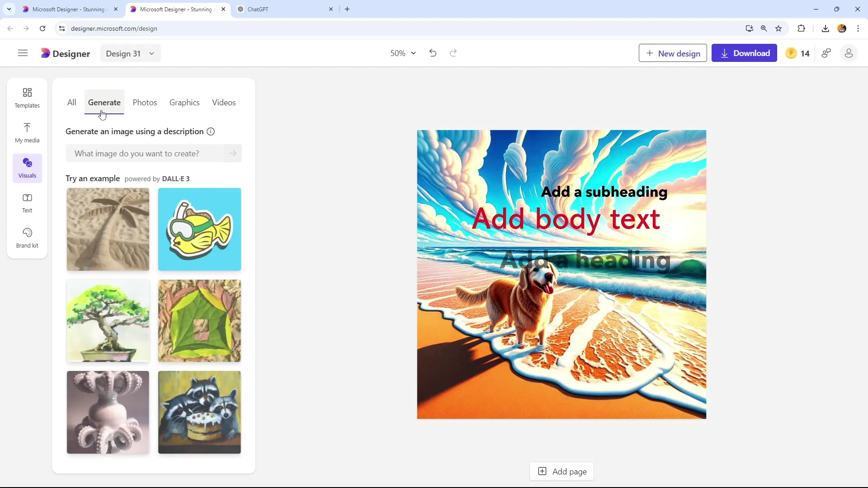Click the New design button
This screenshot has height=488, width=868.
coord(672,53)
